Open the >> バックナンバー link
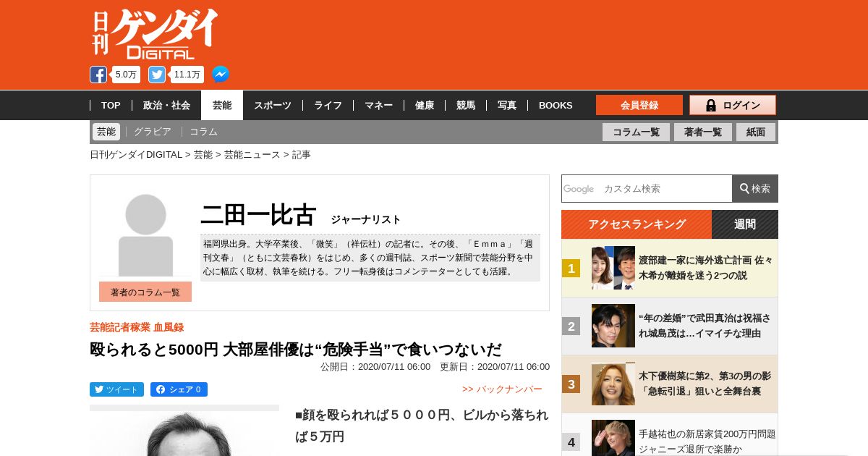This screenshot has width=868, height=456. (502, 389)
